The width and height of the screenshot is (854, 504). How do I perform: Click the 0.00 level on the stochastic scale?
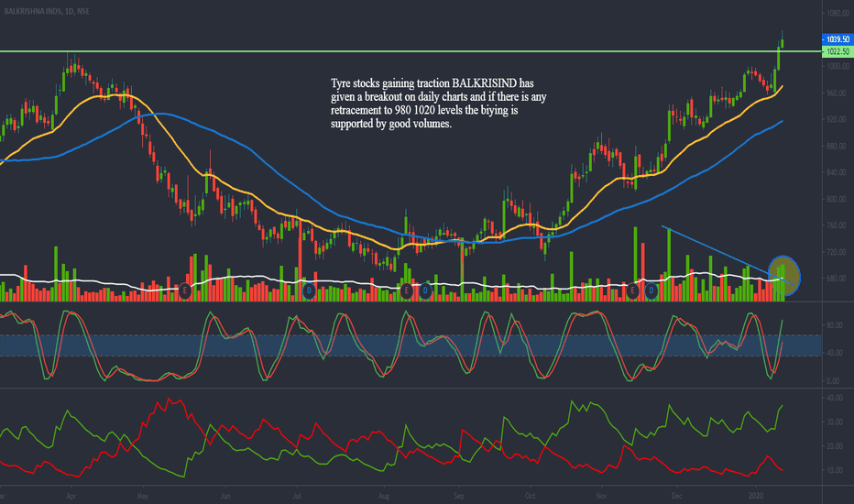click(833, 381)
